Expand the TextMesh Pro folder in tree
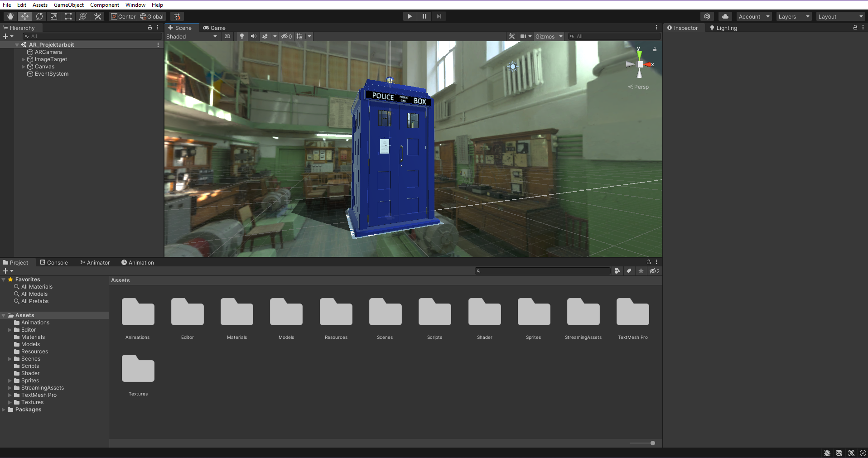Image resolution: width=868 pixels, height=458 pixels. [x=10, y=395]
